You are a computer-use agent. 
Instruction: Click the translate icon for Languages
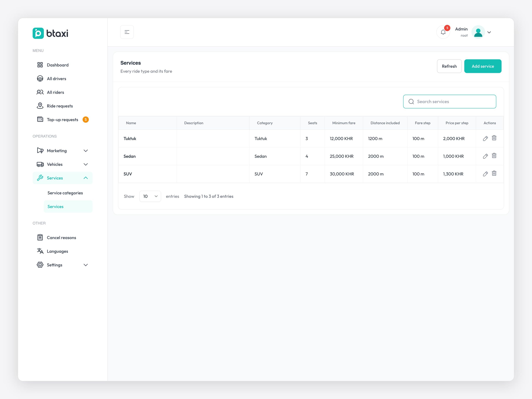pos(40,251)
